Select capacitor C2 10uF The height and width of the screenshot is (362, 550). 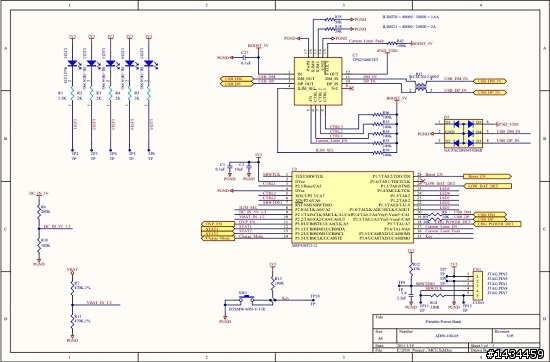coord(249,167)
